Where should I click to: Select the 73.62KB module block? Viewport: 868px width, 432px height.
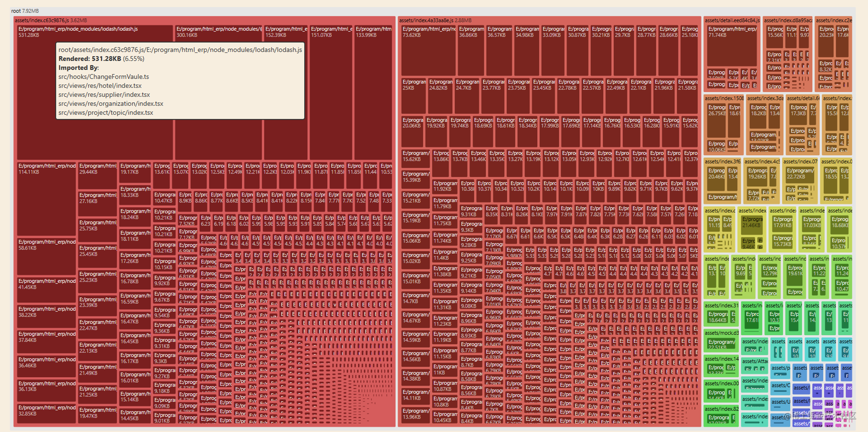coord(429,50)
